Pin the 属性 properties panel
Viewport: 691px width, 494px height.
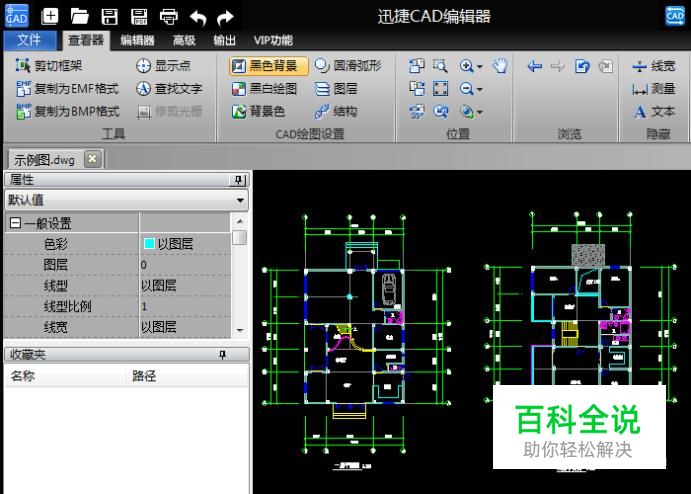[238, 180]
